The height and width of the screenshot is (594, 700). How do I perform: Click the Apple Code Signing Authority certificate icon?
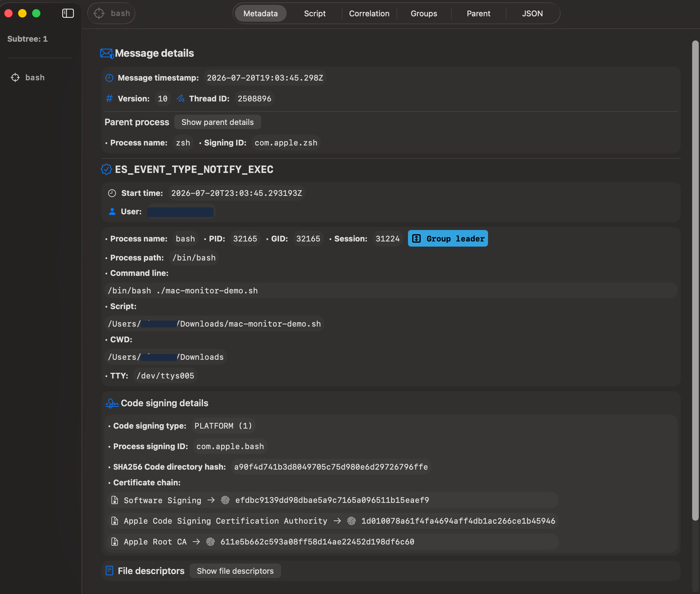click(114, 521)
